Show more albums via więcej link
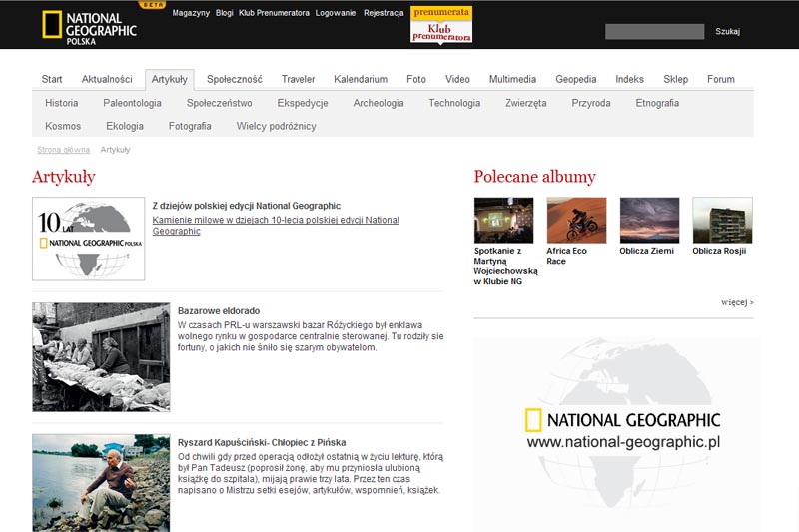Image resolution: width=799 pixels, height=532 pixels. tap(737, 302)
